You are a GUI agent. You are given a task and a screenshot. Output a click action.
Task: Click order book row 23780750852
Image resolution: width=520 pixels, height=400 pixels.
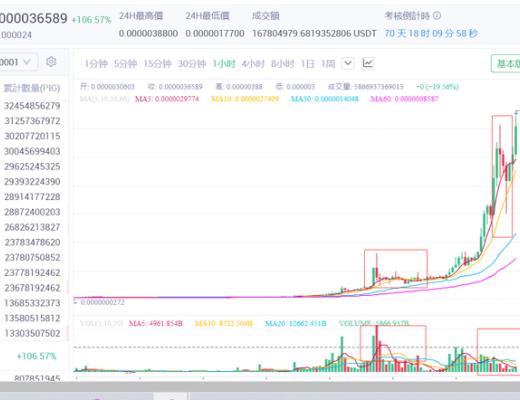(32, 257)
